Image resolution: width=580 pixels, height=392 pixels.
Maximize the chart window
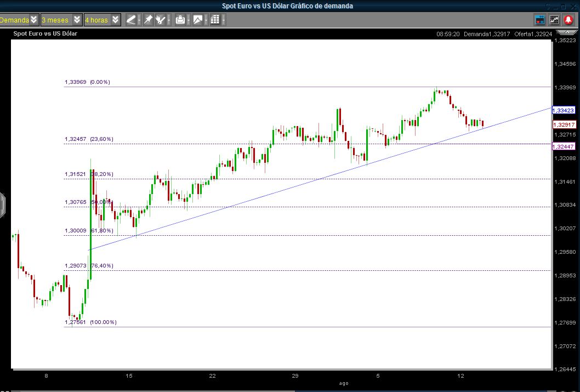pos(564,6)
